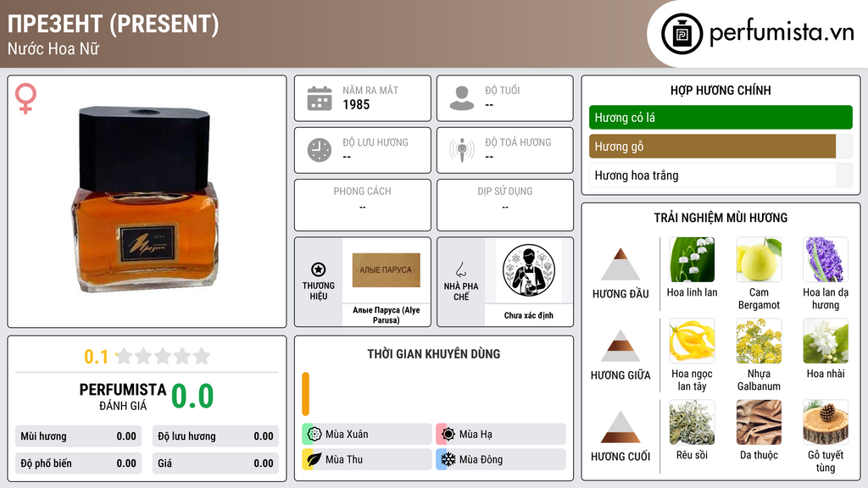Open the Rêu sồi note image

click(692, 422)
